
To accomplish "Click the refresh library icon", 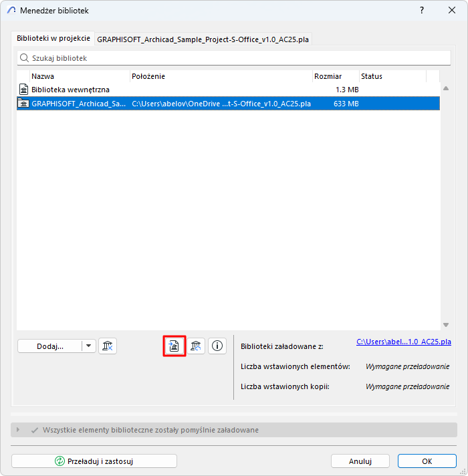I will [x=196, y=346].
